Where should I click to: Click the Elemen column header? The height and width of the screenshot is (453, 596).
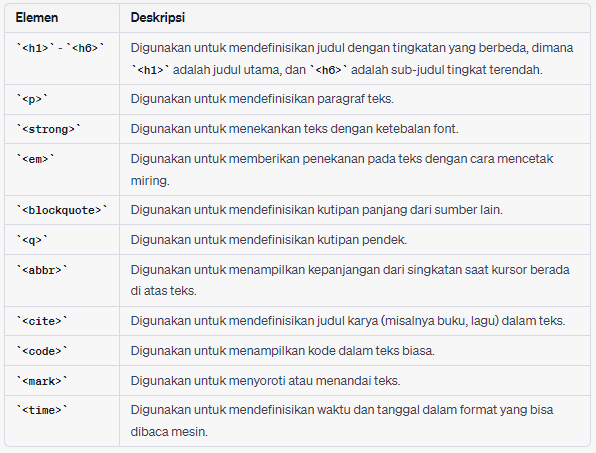click(x=37, y=18)
